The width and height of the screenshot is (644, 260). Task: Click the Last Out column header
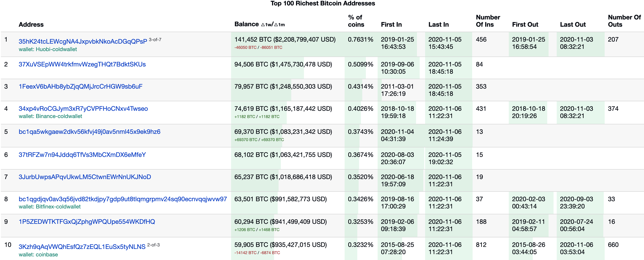[573, 24]
